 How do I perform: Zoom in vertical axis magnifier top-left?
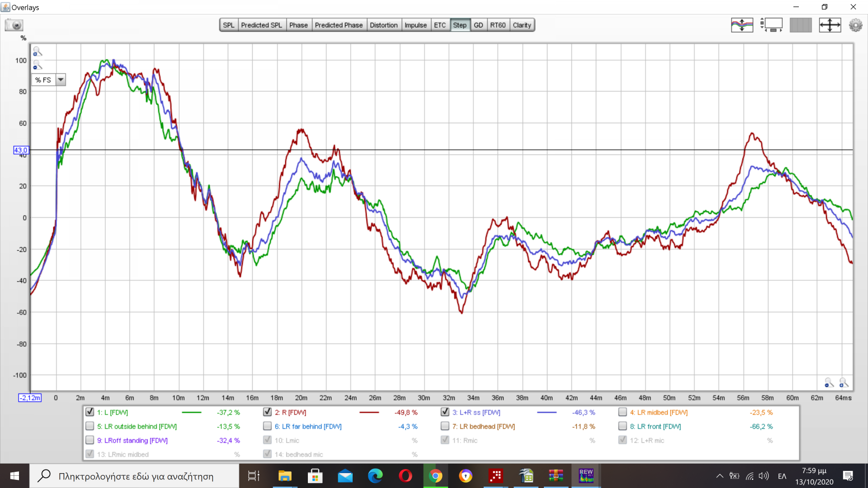(38, 52)
